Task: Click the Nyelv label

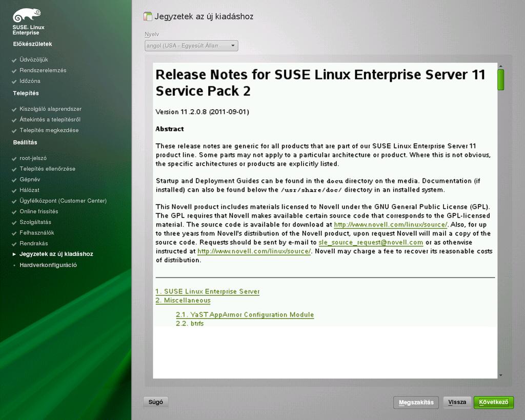Action: pos(152,34)
